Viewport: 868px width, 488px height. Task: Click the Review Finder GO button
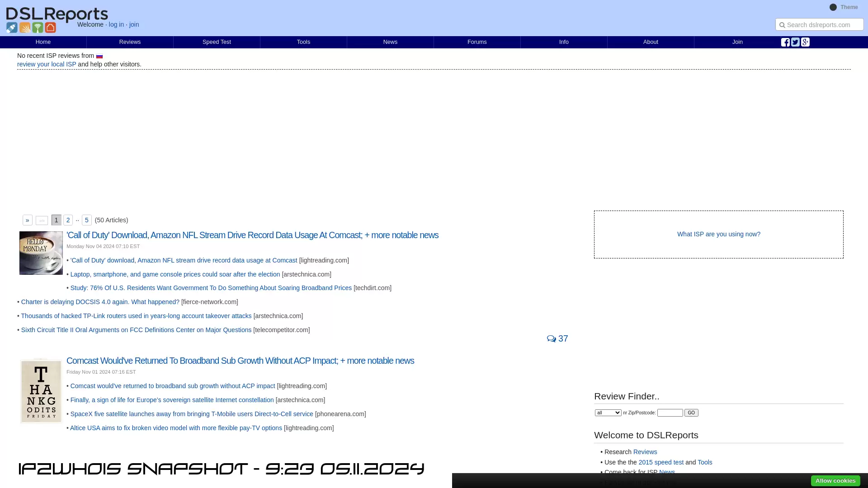(x=691, y=413)
